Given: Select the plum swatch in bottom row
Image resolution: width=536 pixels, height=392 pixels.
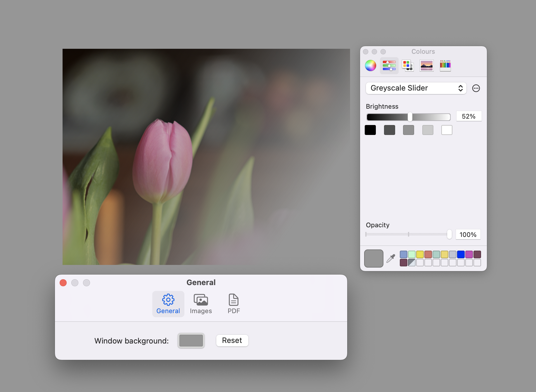Looking at the screenshot, I should (403, 263).
